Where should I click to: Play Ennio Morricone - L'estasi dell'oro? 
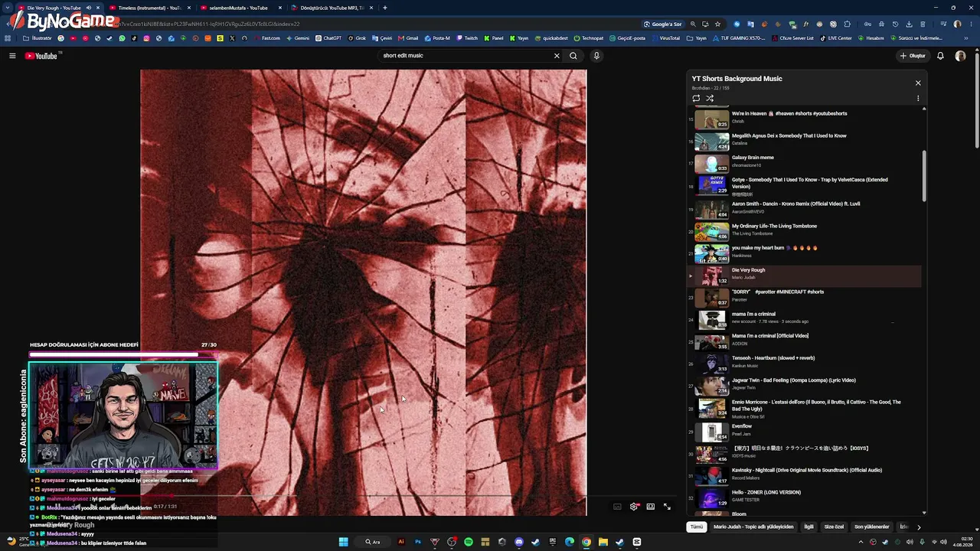(x=804, y=407)
